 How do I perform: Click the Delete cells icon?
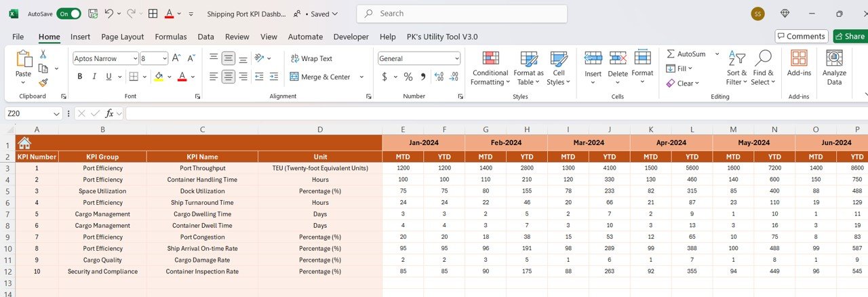618,58
